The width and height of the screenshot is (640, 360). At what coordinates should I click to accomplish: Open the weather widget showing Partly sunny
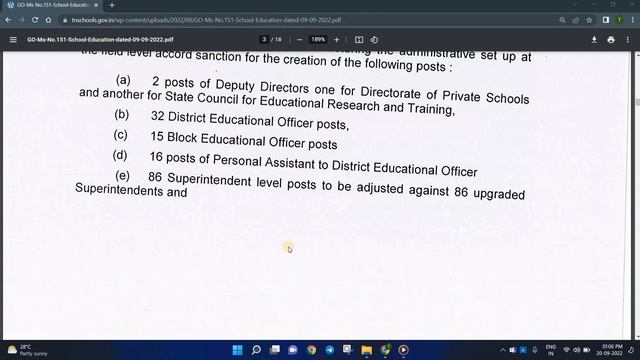pyautogui.click(x=28, y=350)
